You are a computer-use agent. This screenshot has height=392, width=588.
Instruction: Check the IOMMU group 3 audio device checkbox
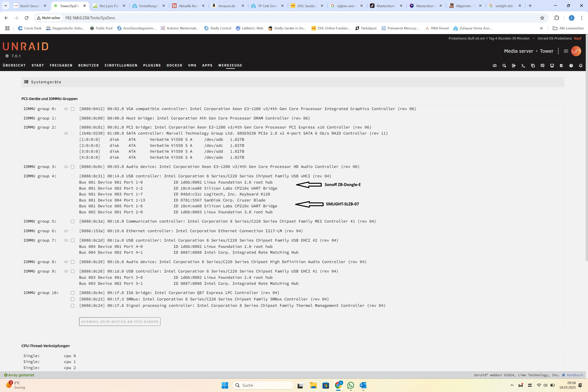(x=73, y=167)
